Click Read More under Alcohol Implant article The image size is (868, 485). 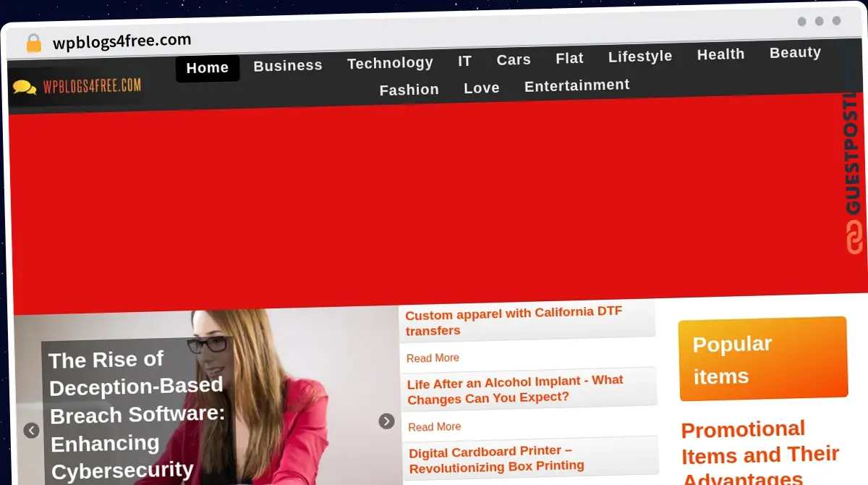click(x=434, y=427)
